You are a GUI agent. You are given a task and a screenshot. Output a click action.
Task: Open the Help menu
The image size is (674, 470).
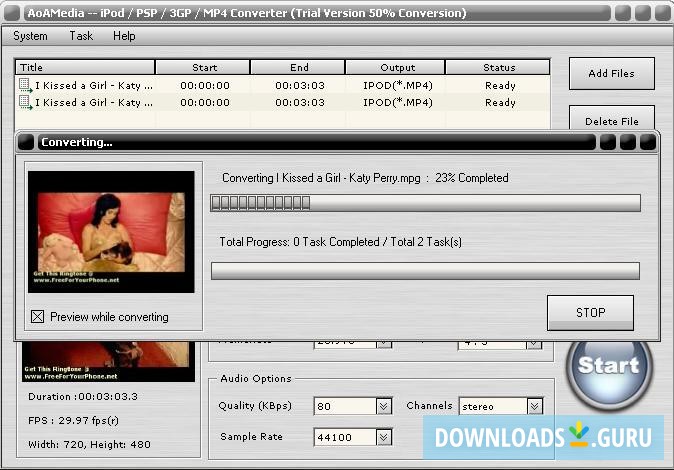point(124,36)
